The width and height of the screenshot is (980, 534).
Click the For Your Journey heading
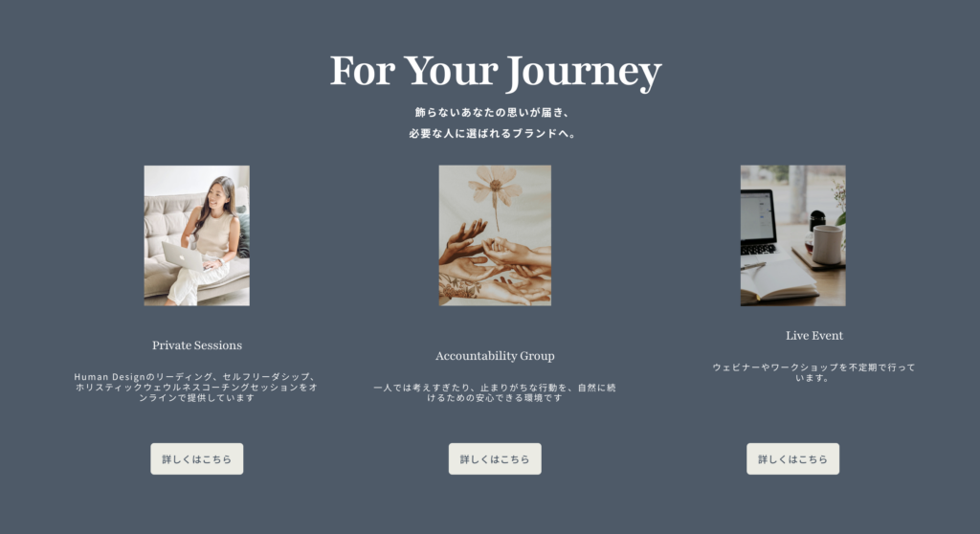495,71
